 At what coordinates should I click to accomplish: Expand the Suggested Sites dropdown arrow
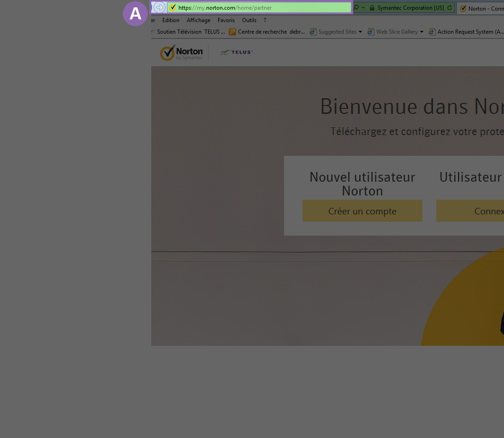coord(360,32)
